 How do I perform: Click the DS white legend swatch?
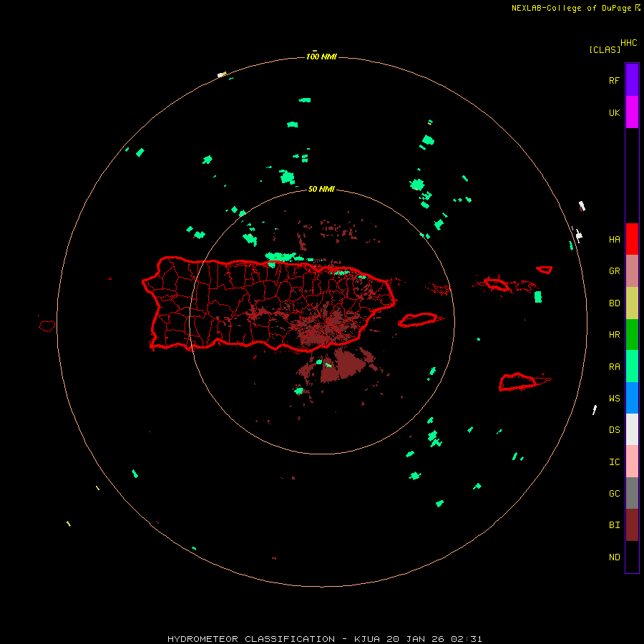[x=632, y=429]
